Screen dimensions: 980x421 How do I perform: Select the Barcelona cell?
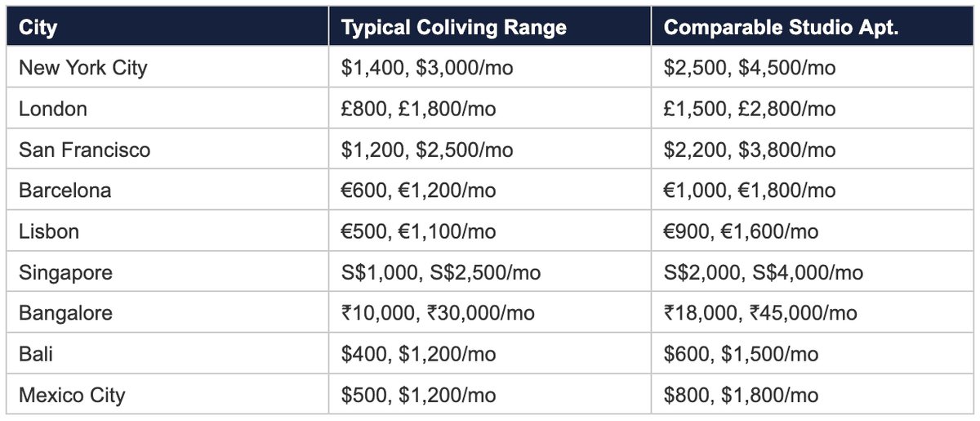click(x=65, y=190)
